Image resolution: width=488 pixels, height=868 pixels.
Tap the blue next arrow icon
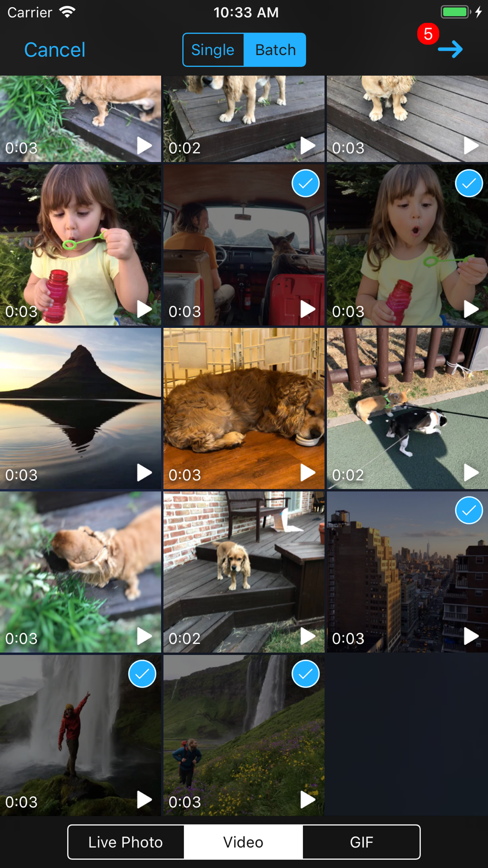[450, 49]
